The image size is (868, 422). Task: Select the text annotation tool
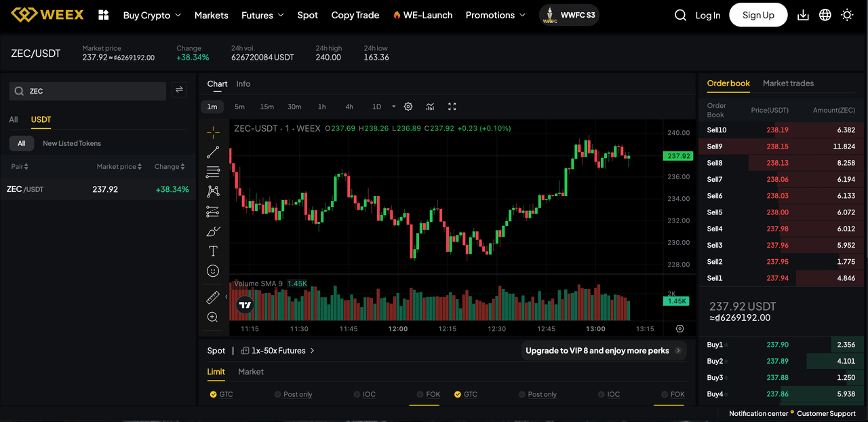tap(212, 250)
